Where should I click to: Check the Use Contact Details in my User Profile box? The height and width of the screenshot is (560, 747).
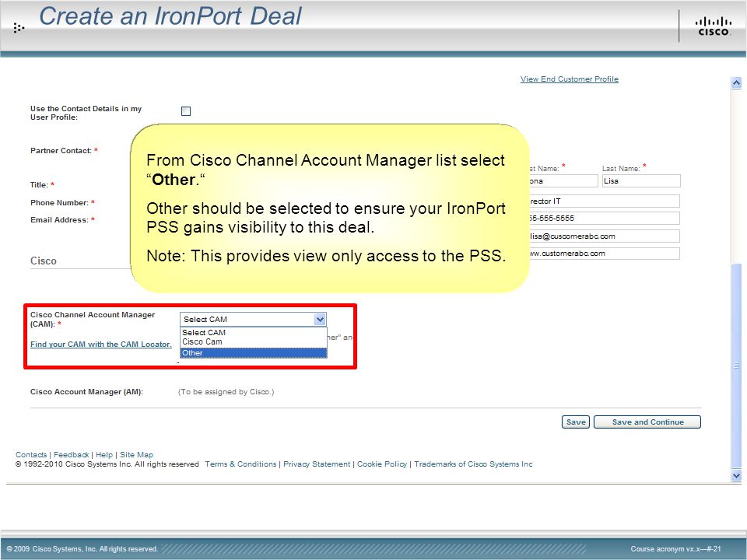pos(186,111)
